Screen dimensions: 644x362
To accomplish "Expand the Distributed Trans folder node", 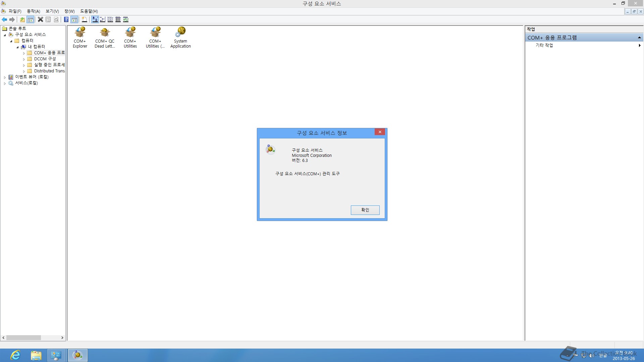I will (x=24, y=71).
